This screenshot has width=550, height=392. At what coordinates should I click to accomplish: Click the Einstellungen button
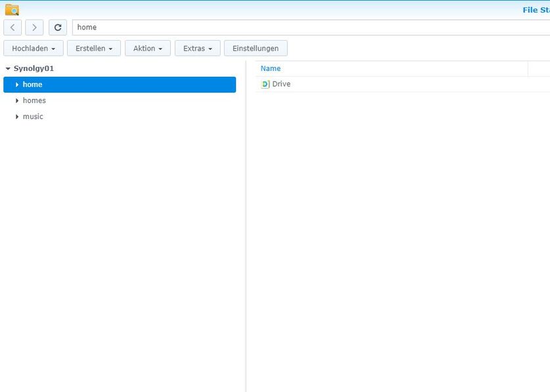click(256, 49)
